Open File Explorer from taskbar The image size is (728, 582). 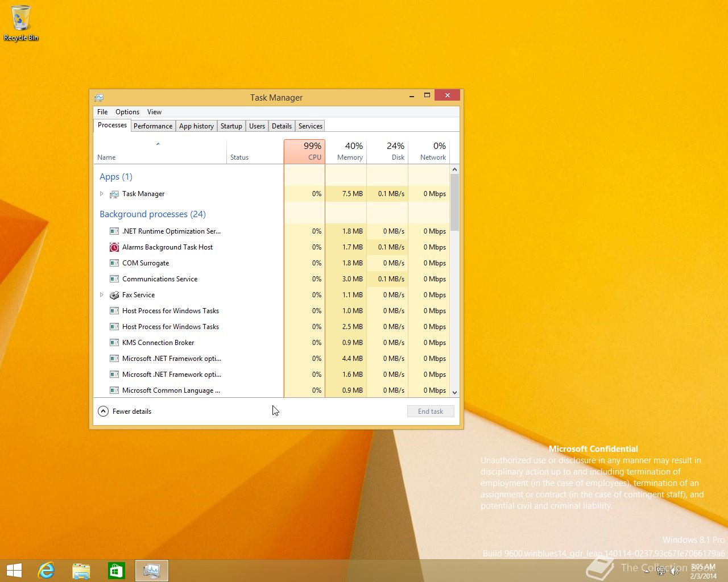click(81, 571)
